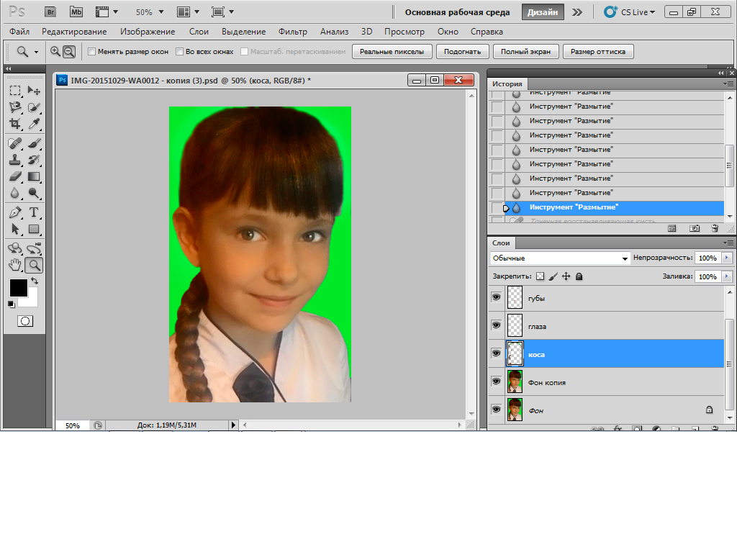Select the Clone Stamp tool
The image size is (737, 560).
click(x=15, y=160)
